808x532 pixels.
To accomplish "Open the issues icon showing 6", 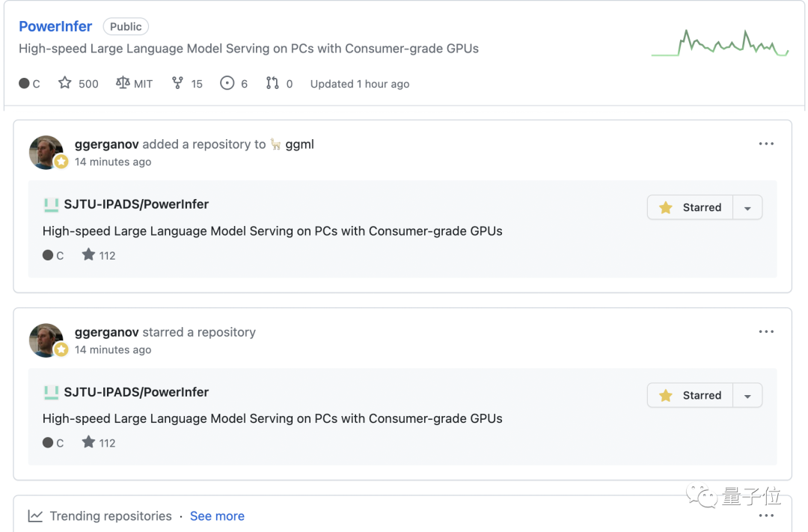I will point(227,83).
